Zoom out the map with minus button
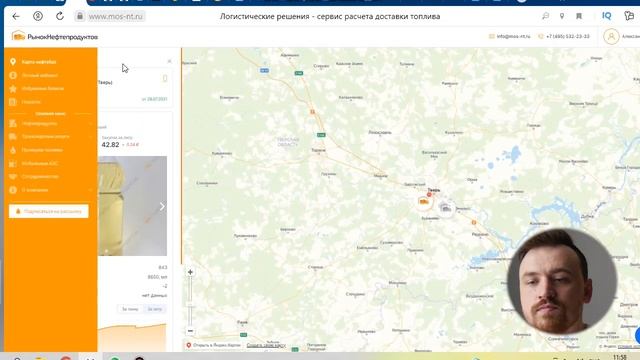640x360 pixels. pyautogui.click(x=190, y=331)
